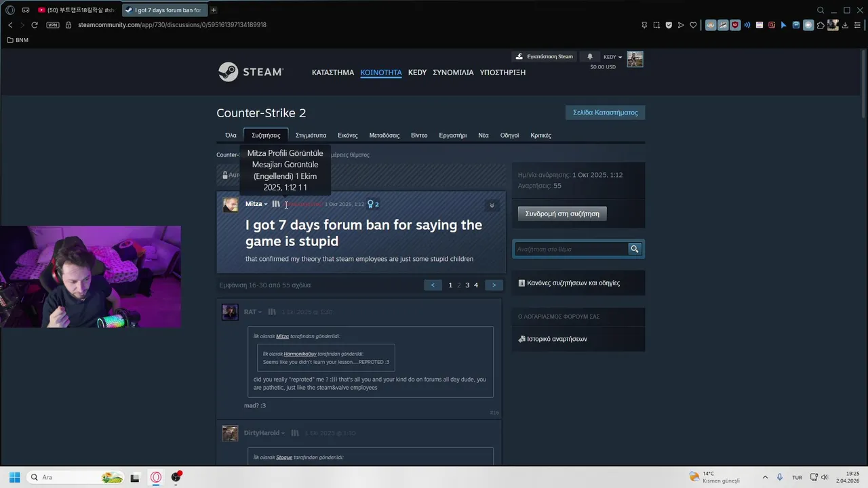This screenshot has height=488, width=868.
Task: Open new tab with plus button
Action: point(214,10)
